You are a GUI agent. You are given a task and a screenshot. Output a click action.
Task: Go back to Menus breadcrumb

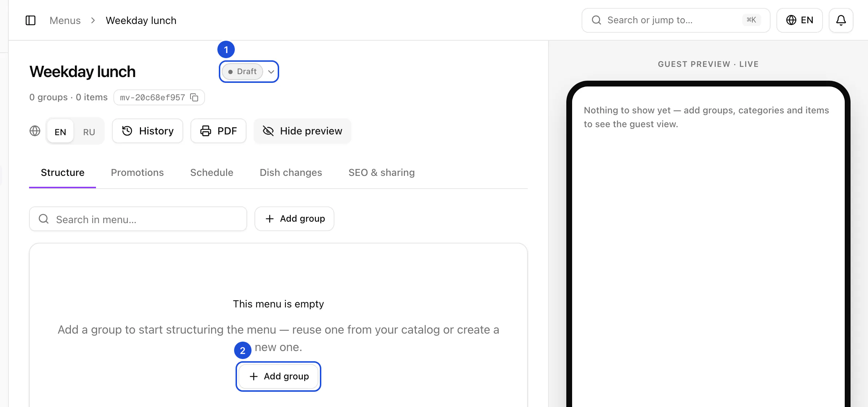click(65, 20)
